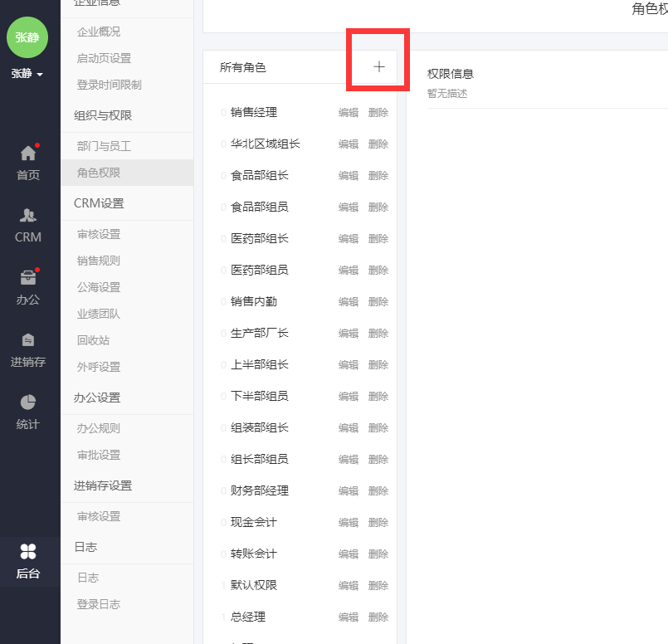
Task: Click the green 张静 avatar
Action: pyautogui.click(x=27, y=37)
